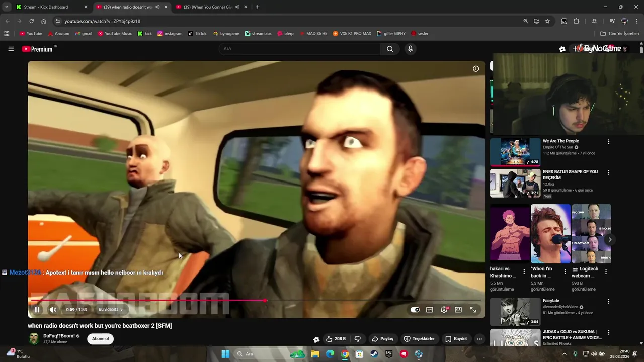Open the TikTok bookmark
Viewport: 644px width, 362px height.
tap(197, 34)
